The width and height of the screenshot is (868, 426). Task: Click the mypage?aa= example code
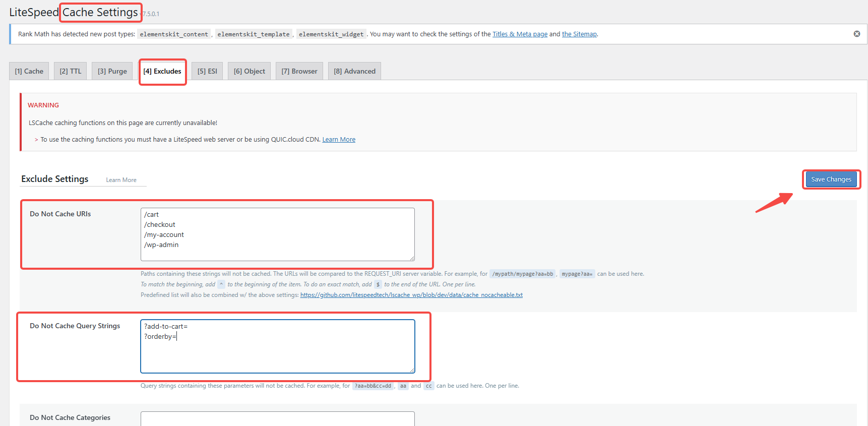[577, 274]
